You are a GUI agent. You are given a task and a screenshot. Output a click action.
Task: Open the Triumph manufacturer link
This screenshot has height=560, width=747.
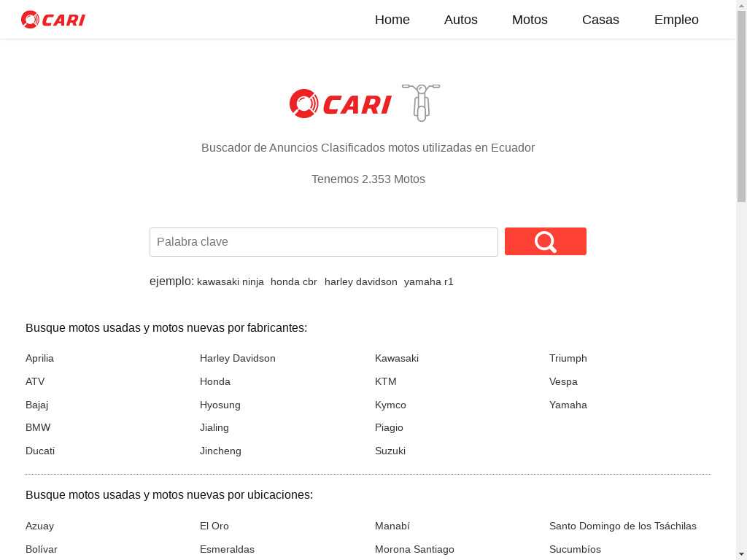(568, 358)
